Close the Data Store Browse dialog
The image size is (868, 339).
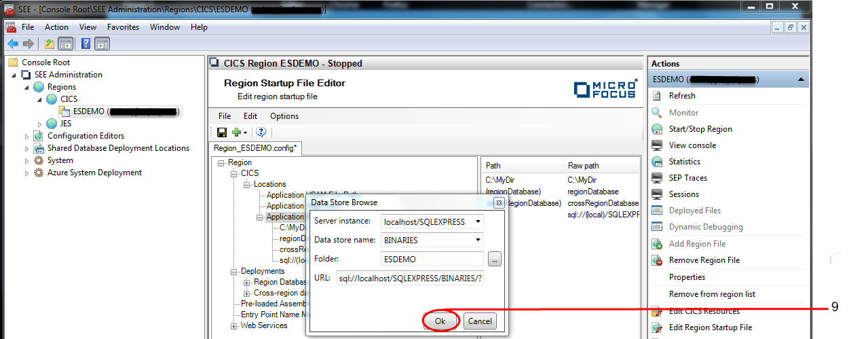click(498, 202)
